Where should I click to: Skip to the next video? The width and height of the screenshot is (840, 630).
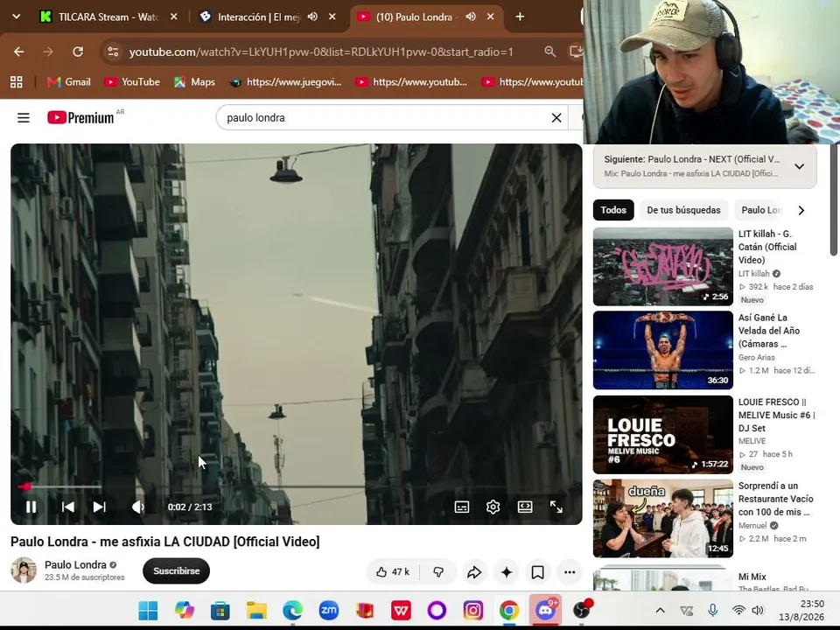pyautogui.click(x=100, y=507)
